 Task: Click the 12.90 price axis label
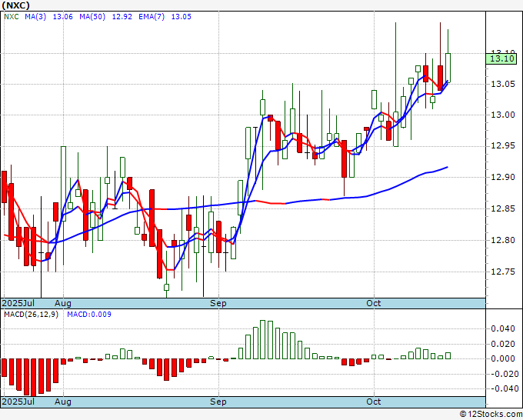pos(503,177)
